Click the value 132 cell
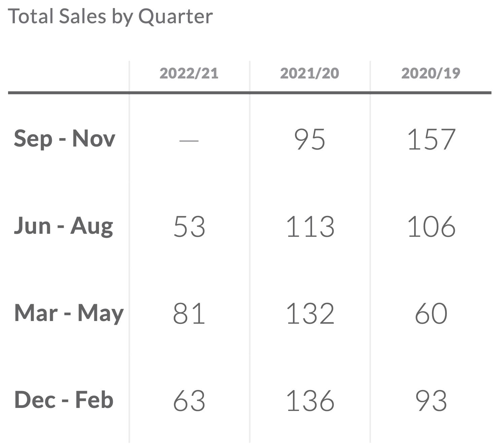501x448 pixels. pyautogui.click(x=310, y=314)
